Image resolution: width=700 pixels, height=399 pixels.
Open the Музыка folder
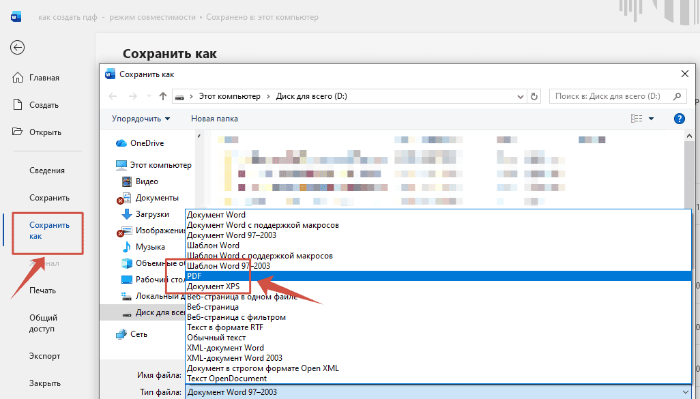tap(150, 247)
